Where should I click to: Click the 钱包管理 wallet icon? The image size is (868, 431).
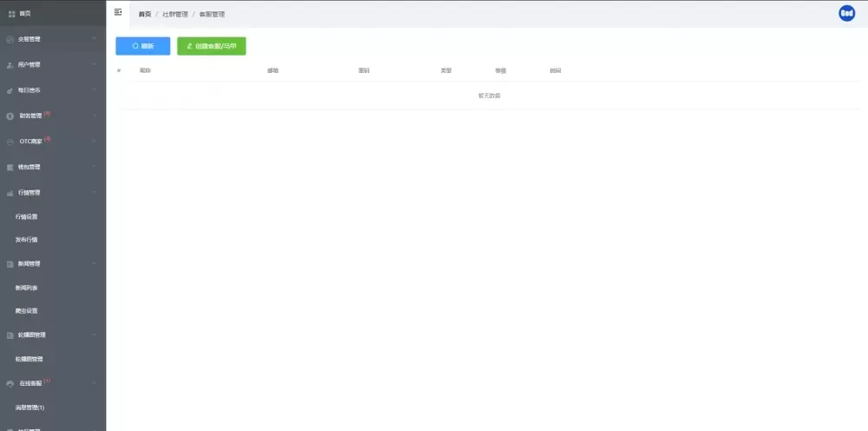10,167
